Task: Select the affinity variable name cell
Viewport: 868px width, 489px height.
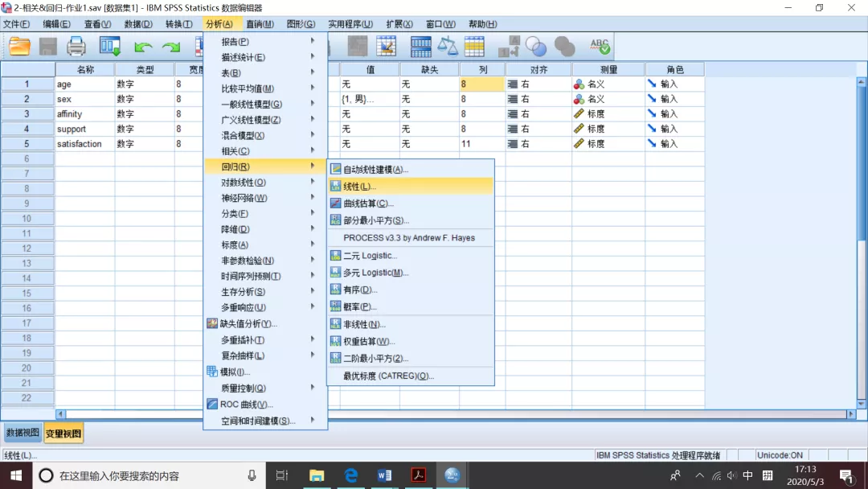Action: tap(84, 114)
